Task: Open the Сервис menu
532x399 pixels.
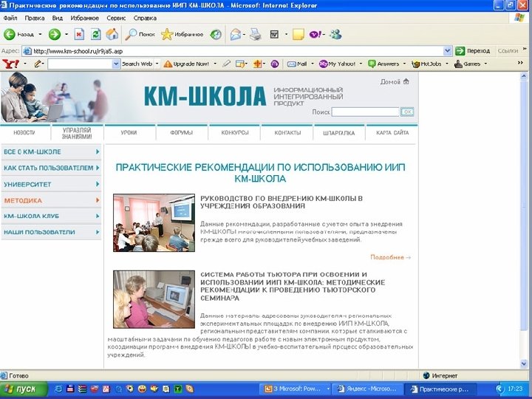Action: coord(116,18)
